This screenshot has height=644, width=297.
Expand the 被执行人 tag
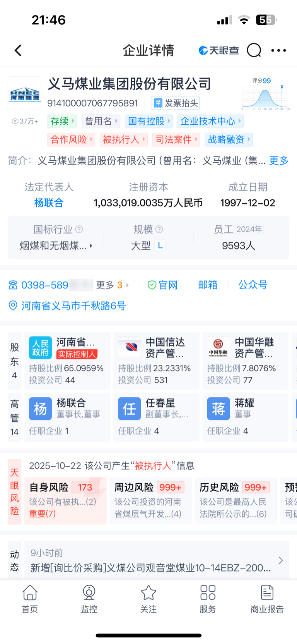124,139
